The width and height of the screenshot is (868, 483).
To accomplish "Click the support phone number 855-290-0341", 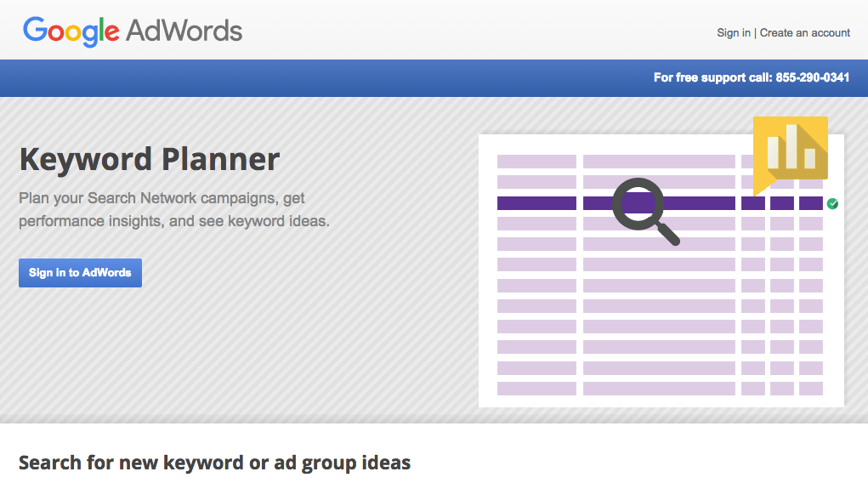I will coord(812,77).
